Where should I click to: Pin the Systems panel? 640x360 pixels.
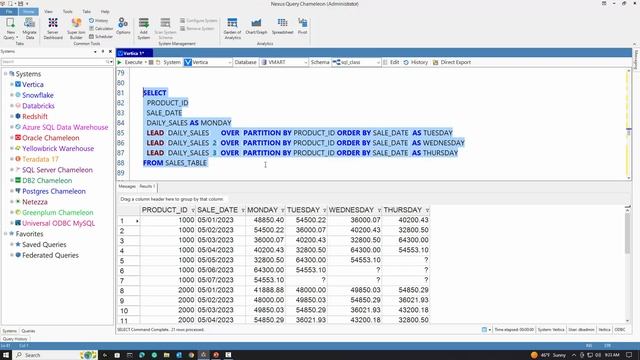pyautogui.click(x=103, y=51)
